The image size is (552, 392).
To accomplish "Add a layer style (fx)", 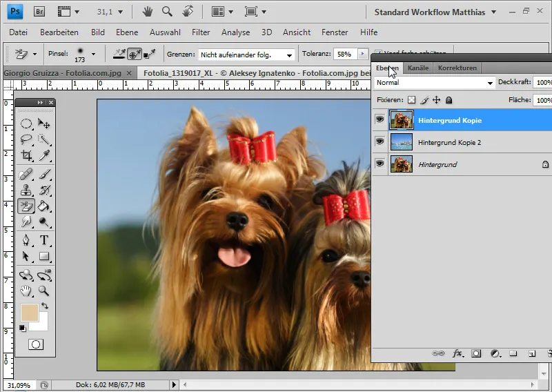I will [457, 353].
